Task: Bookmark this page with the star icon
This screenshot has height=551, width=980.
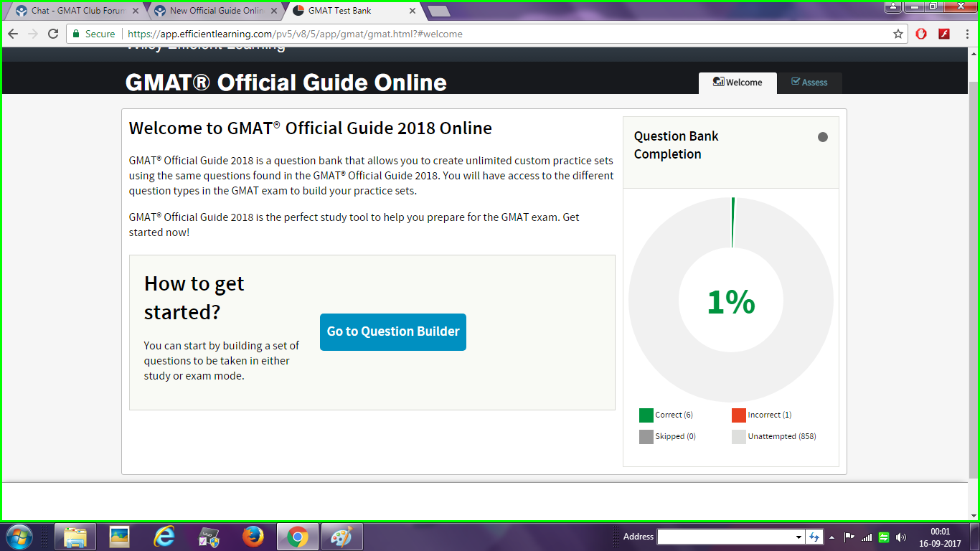Action: [897, 34]
